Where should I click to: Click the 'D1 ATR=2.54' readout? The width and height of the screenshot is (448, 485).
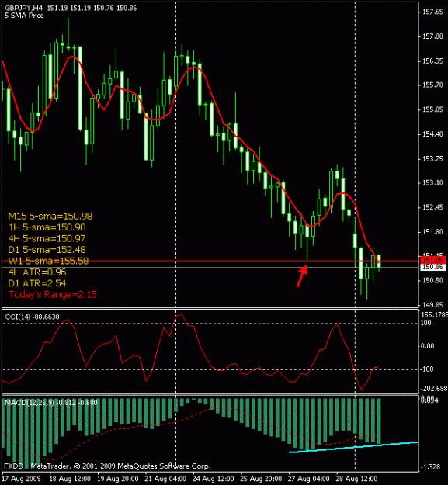point(37,283)
